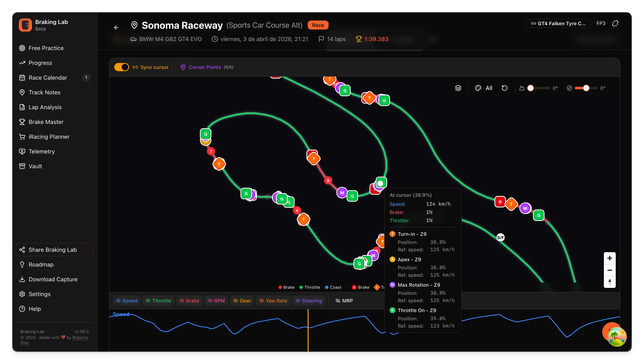Click the compass icon near the rotation slider
The height and width of the screenshot is (364, 644).
(569, 88)
